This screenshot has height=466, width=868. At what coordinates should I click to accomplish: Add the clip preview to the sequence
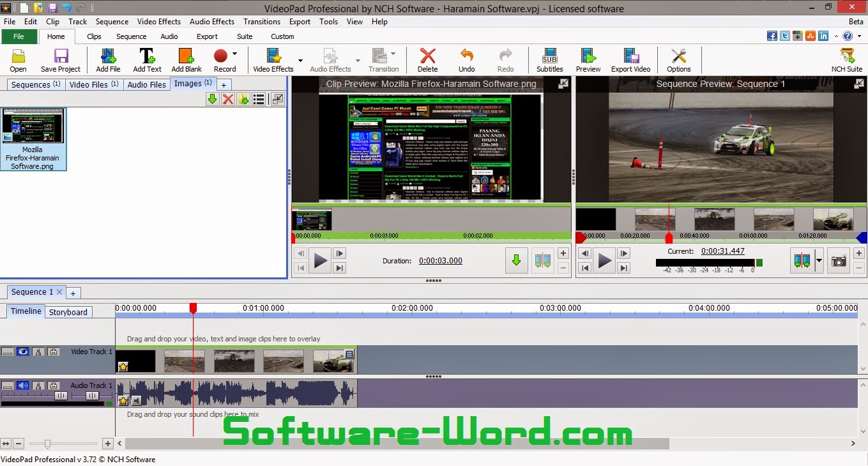pos(517,261)
